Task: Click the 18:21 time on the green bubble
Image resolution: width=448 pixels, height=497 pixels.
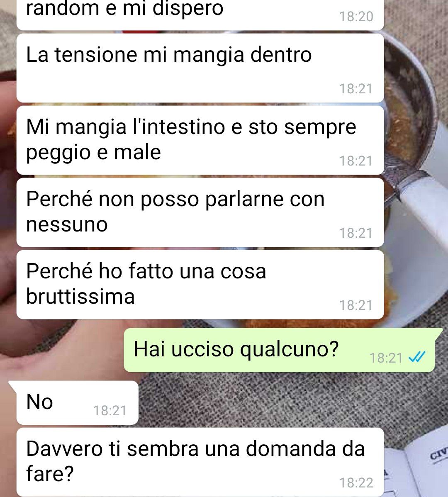Action: click(386, 358)
